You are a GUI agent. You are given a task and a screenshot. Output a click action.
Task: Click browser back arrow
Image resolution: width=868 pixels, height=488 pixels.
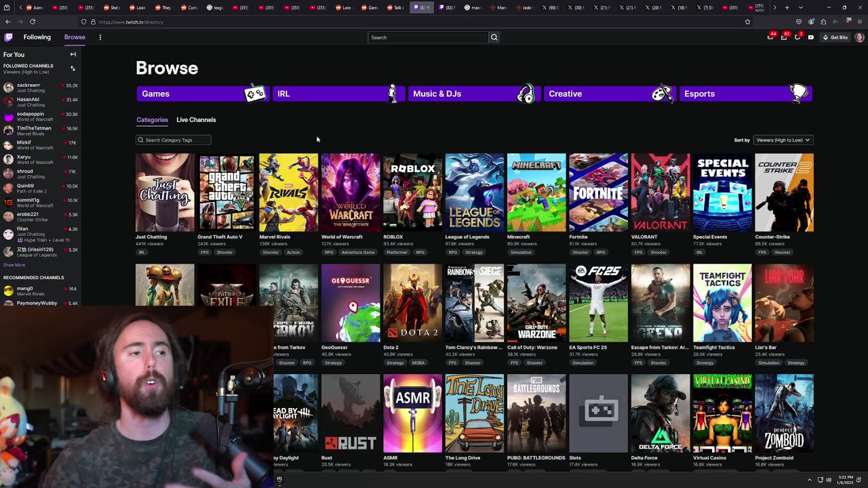tap(7, 22)
